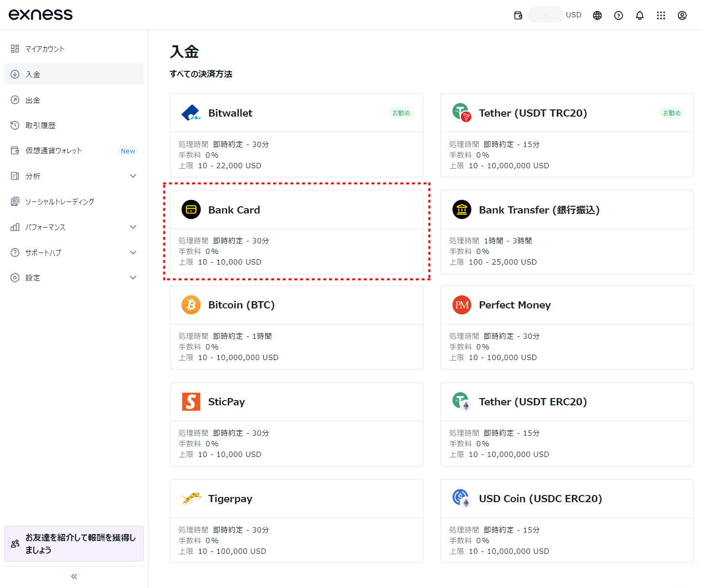Click Perfect Money limit 10 - 100,000 USD

[503, 358]
